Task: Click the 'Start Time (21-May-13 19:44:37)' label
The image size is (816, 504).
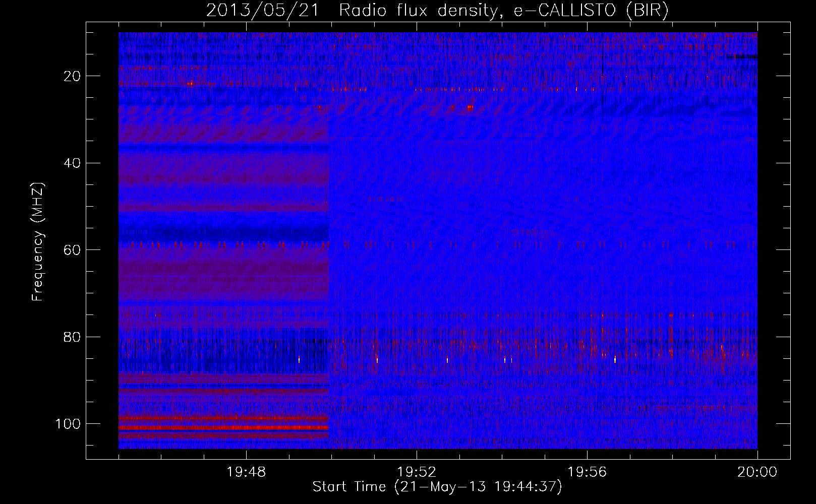Action: point(437,487)
